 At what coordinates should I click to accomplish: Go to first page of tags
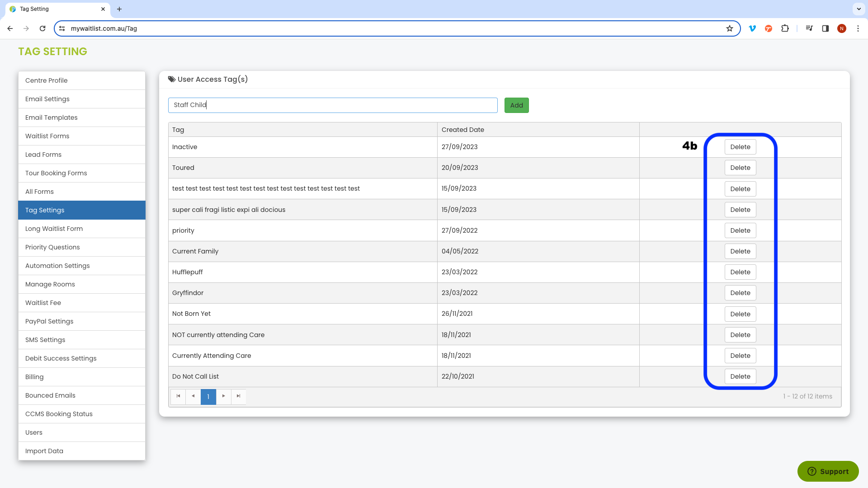click(x=178, y=396)
